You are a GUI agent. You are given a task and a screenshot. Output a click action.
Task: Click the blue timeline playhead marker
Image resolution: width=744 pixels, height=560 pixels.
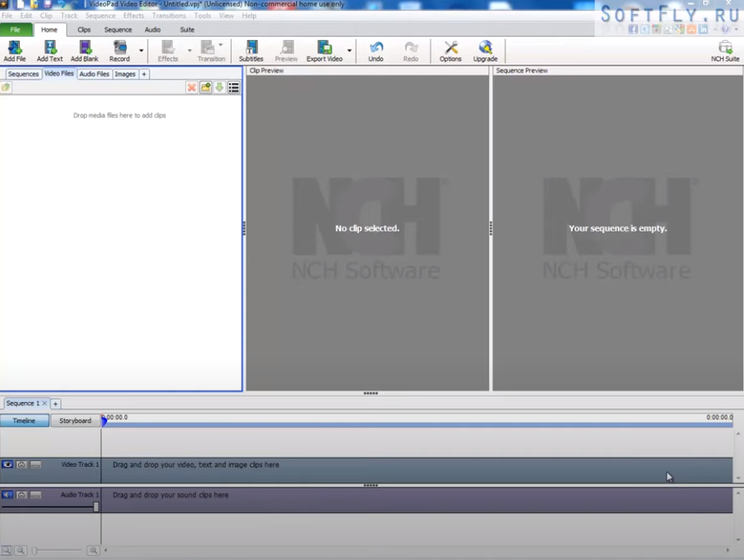tap(104, 420)
